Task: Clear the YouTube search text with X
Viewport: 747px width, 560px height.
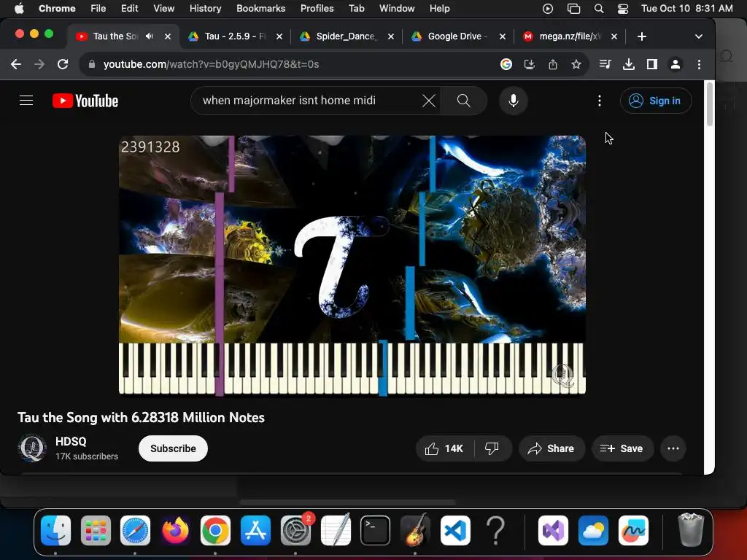Action: tap(428, 101)
